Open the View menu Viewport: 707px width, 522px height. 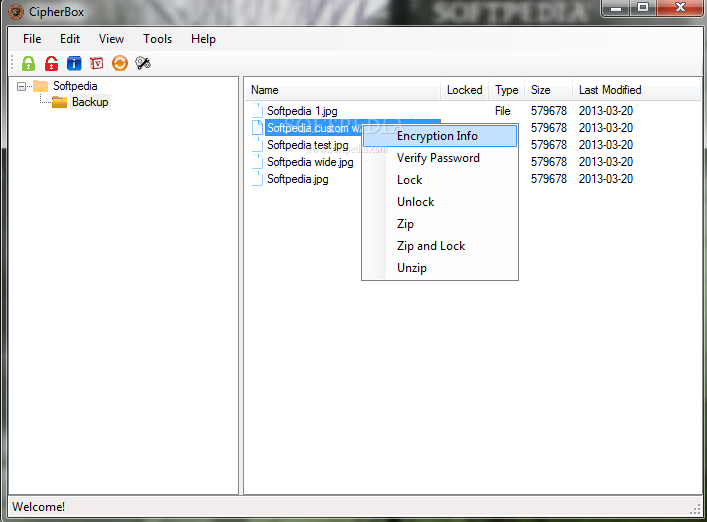(x=111, y=39)
